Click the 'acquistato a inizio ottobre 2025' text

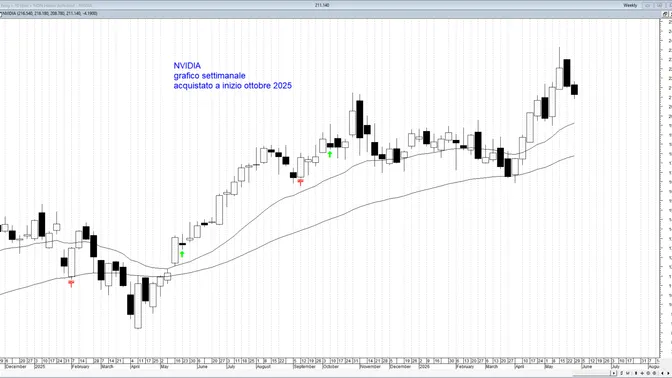coord(233,86)
